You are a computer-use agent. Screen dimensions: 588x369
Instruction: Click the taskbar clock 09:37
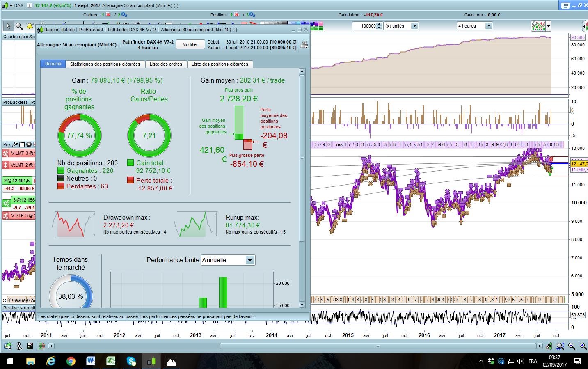[554, 358]
